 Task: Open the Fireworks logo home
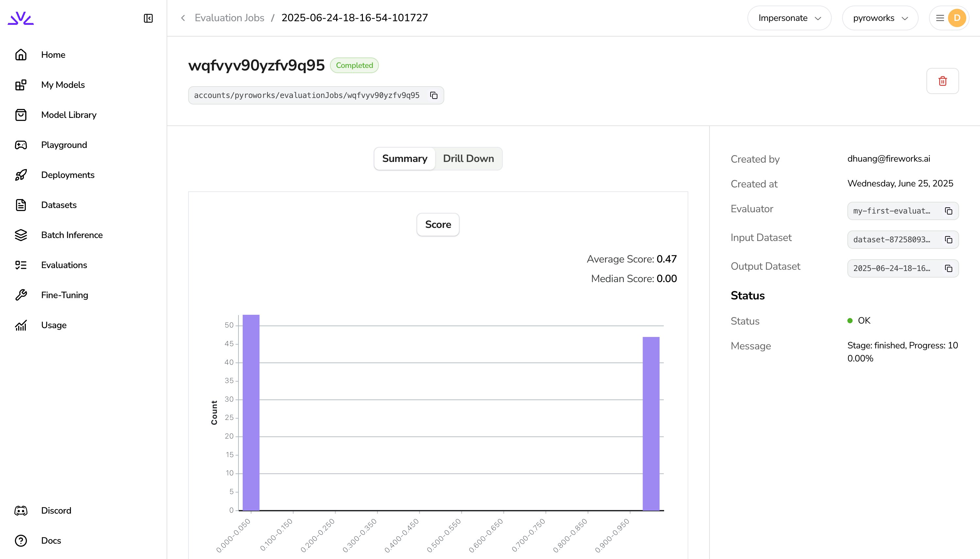(x=21, y=18)
